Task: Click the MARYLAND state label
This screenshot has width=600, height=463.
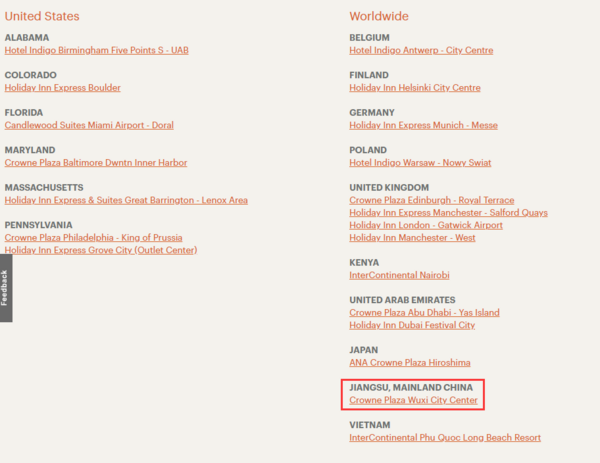Action: coord(30,150)
